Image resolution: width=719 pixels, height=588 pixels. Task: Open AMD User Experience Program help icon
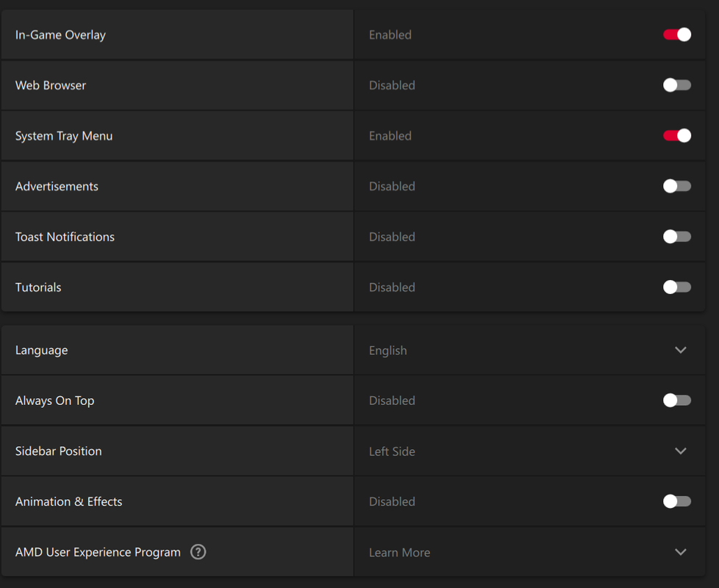[198, 552]
